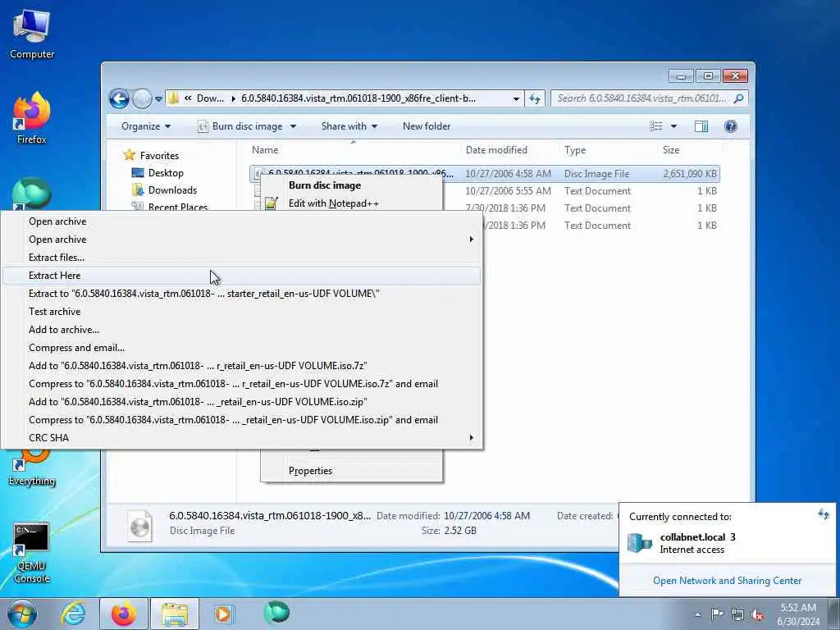Choose Compress and email... option
840x630 pixels.
coord(242,348)
